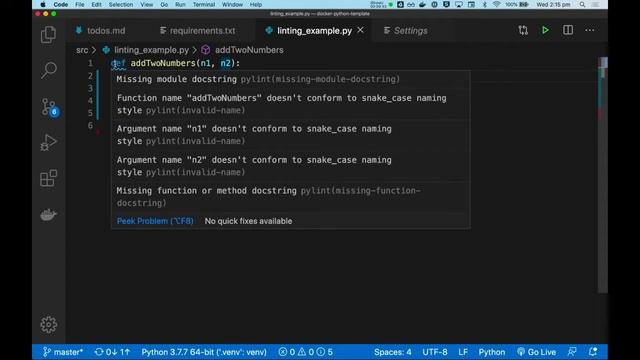Open notifications bell in status bar
This screenshot has height=360, width=640.
coord(593,352)
